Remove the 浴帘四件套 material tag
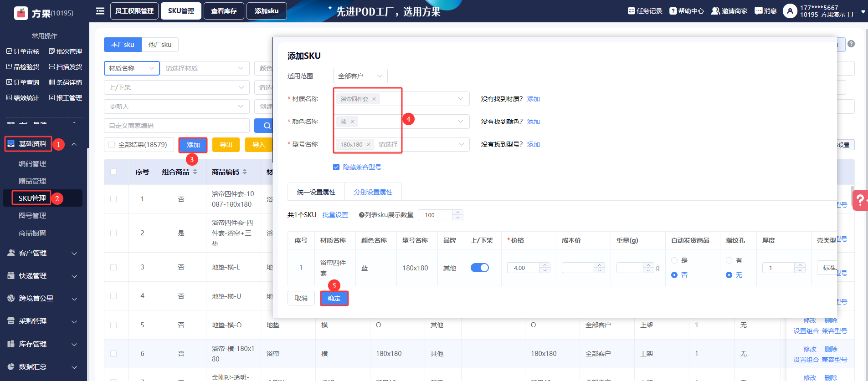 [374, 99]
